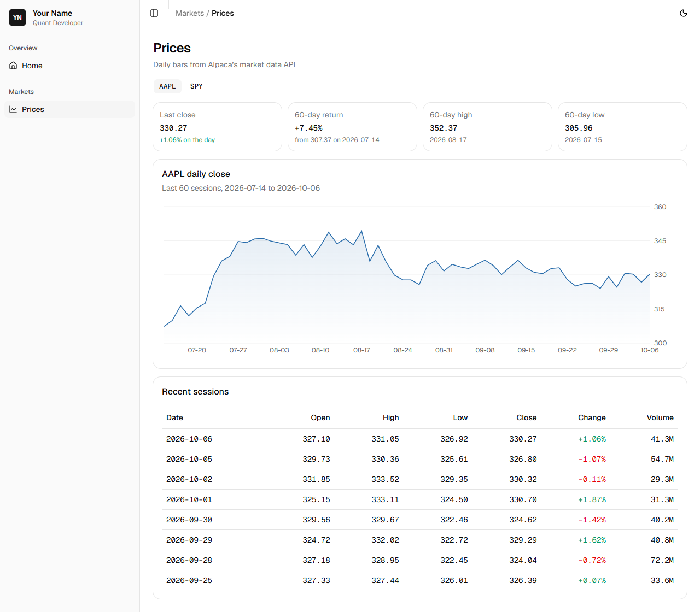Switch to dark mode with moon icon
700x612 pixels.
[684, 13]
